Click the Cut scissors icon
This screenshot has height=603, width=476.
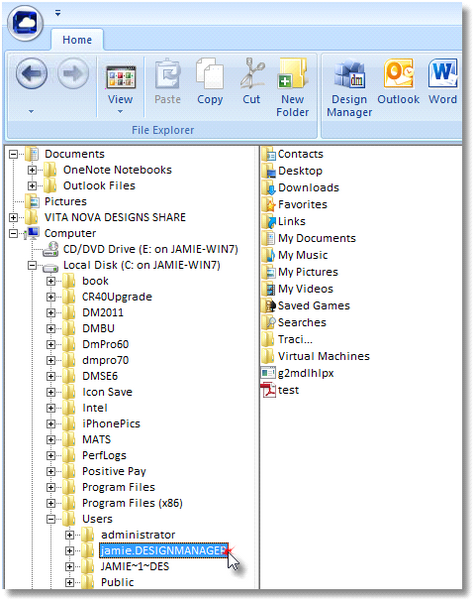(x=252, y=82)
